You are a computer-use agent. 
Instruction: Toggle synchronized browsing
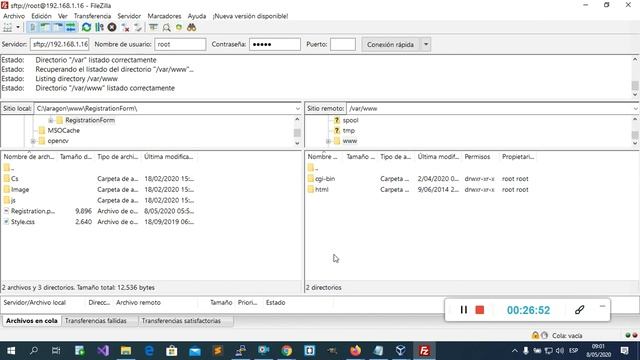(179, 27)
